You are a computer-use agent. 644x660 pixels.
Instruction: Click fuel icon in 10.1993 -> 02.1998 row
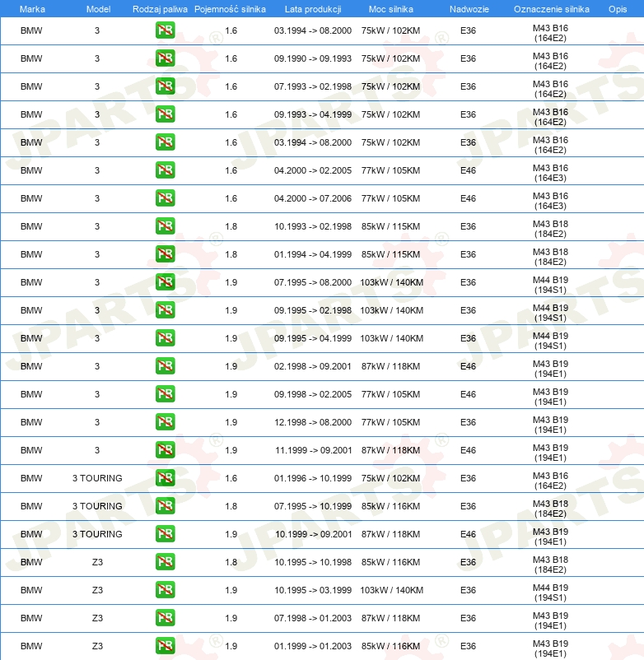point(165,226)
